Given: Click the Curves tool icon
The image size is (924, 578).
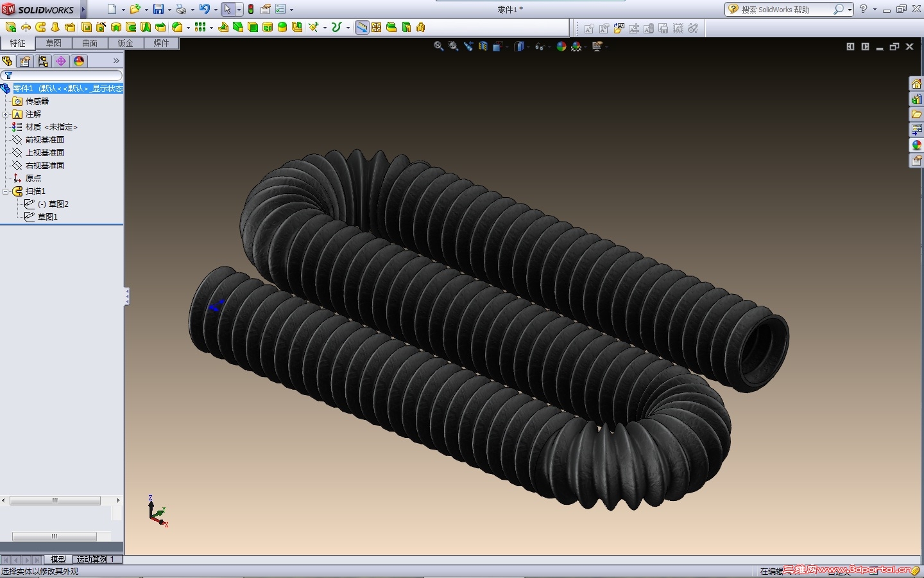Looking at the screenshot, I should pyautogui.click(x=336, y=27).
